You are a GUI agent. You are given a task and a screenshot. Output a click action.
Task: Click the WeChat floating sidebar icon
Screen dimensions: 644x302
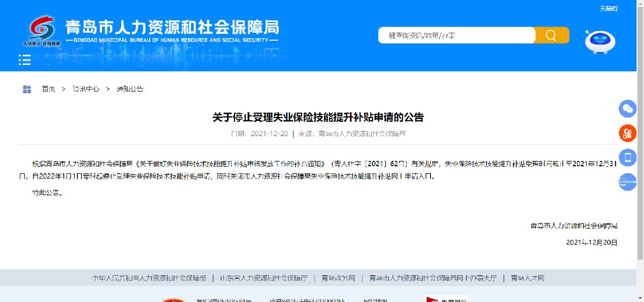pyautogui.click(x=627, y=109)
